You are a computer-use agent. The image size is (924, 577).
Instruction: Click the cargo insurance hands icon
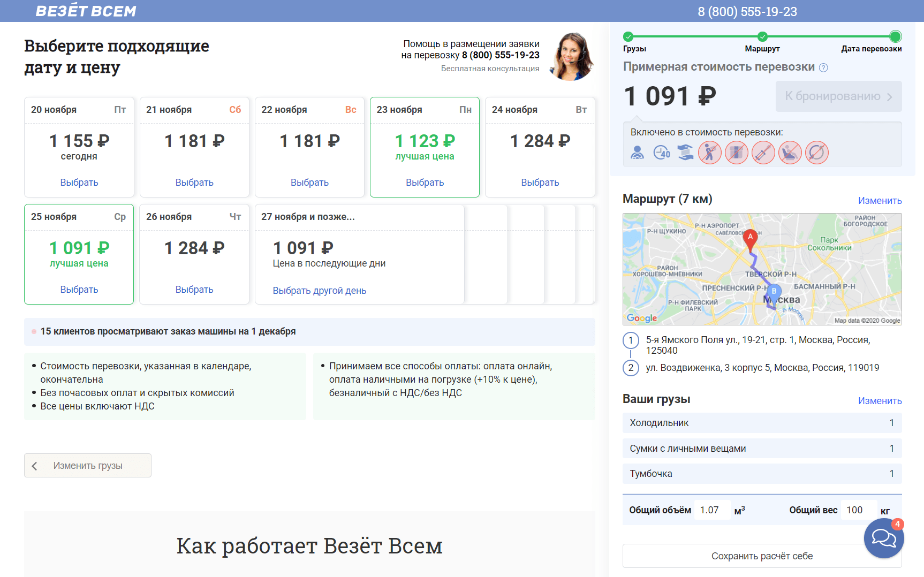[x=686, y=153]
